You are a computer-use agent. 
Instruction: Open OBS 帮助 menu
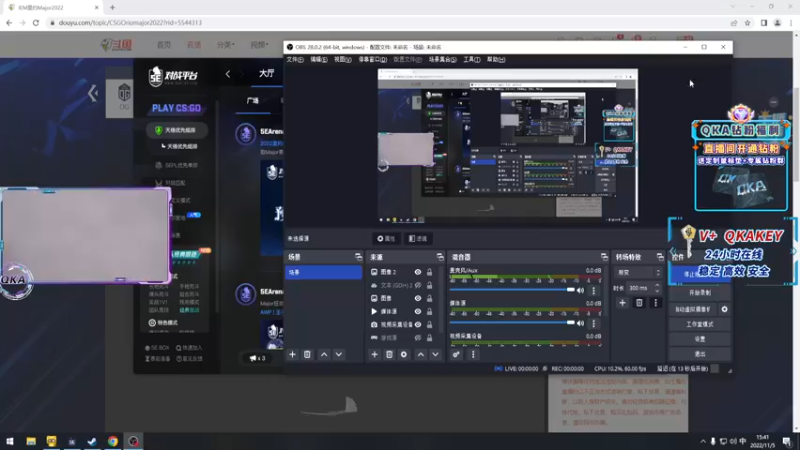click(496, 60)
